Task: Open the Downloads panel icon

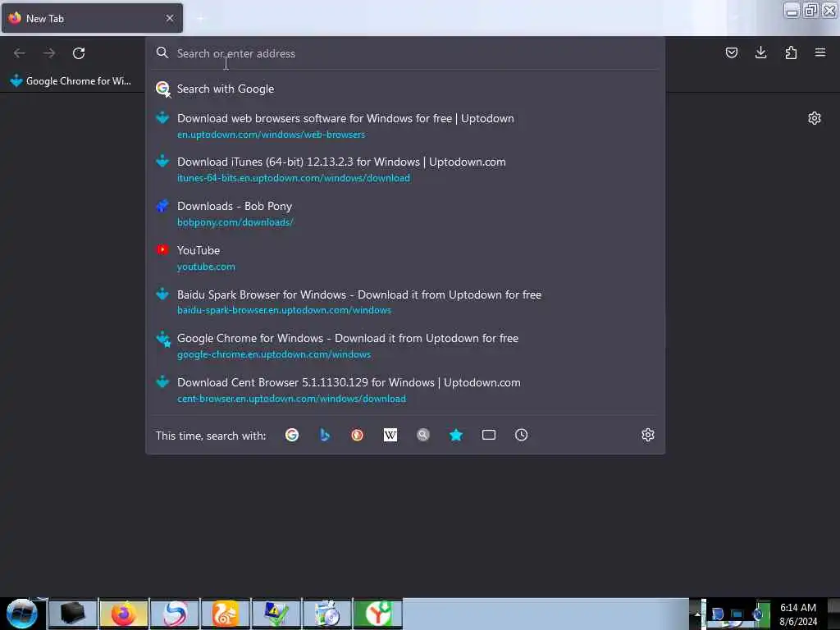Action: [760, 52]
